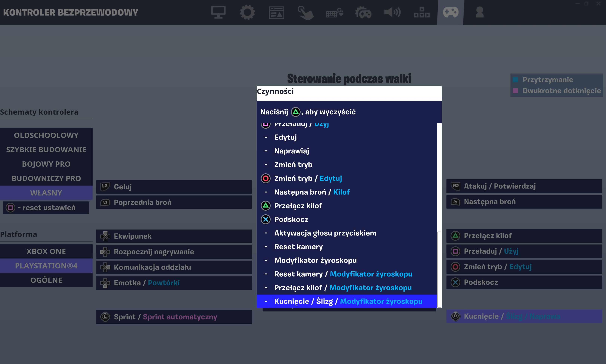Image resolution: width=606 pixels, height=364 pixels.
Task: Choose Modyfikator żyroskopu from the list
Action: [347, 260]
